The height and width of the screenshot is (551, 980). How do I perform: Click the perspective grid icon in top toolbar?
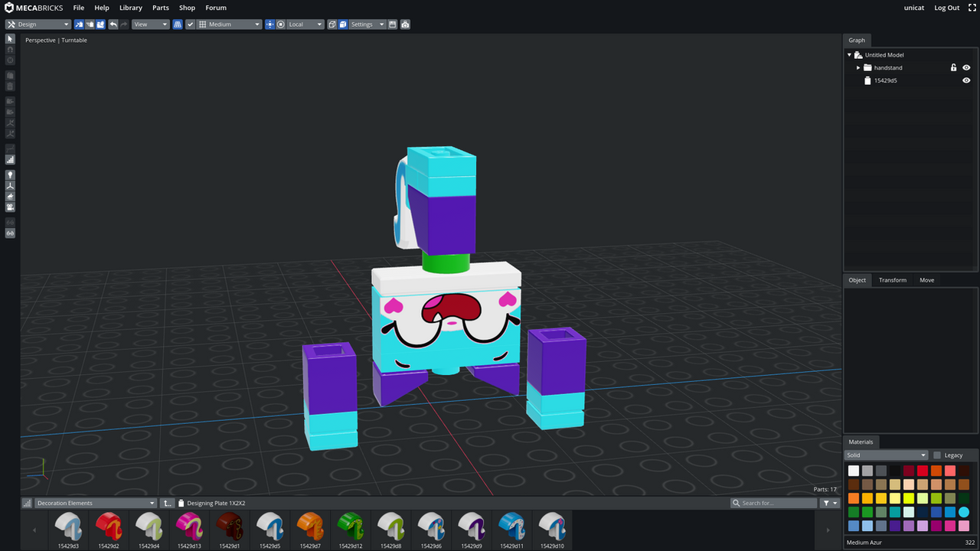(x=178, y=24)
